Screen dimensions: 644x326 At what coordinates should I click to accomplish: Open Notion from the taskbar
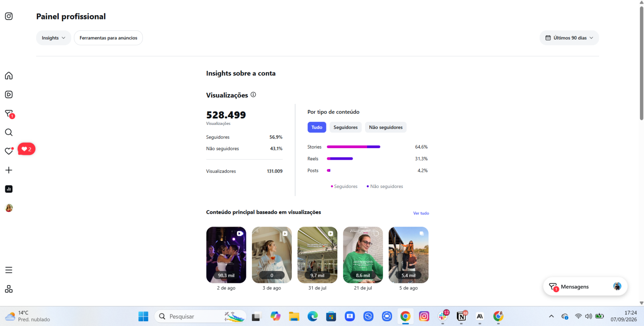[461, 316]
